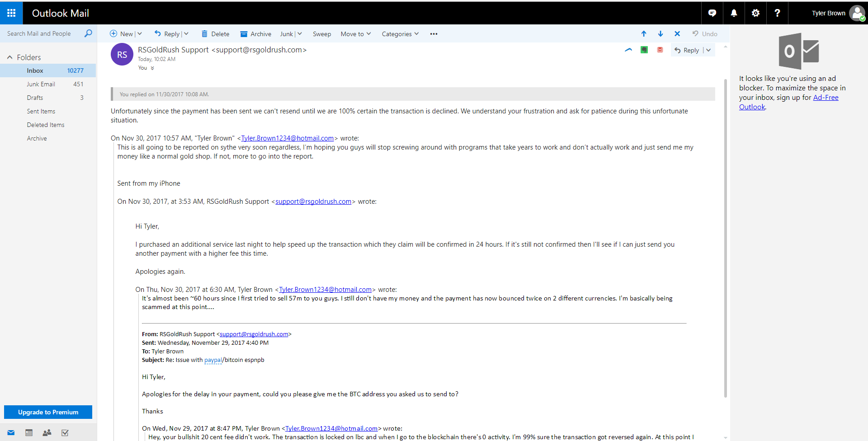Open the Junk dropdown arrow

(x=300, y=34)
